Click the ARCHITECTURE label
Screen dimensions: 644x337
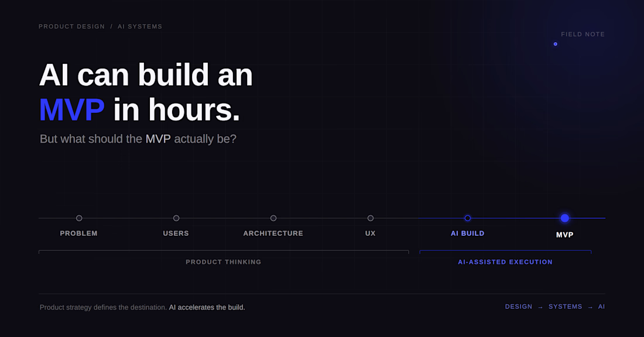coord(273,233)
